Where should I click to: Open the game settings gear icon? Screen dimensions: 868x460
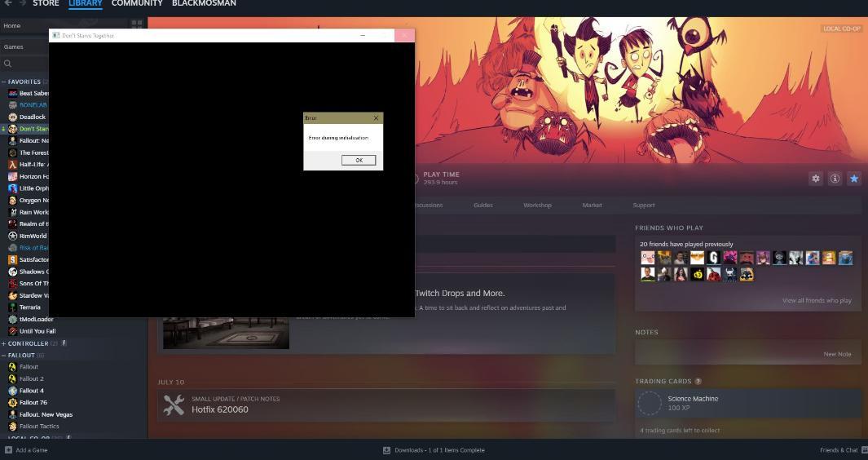pyautogui.click(x=815, y=179)
